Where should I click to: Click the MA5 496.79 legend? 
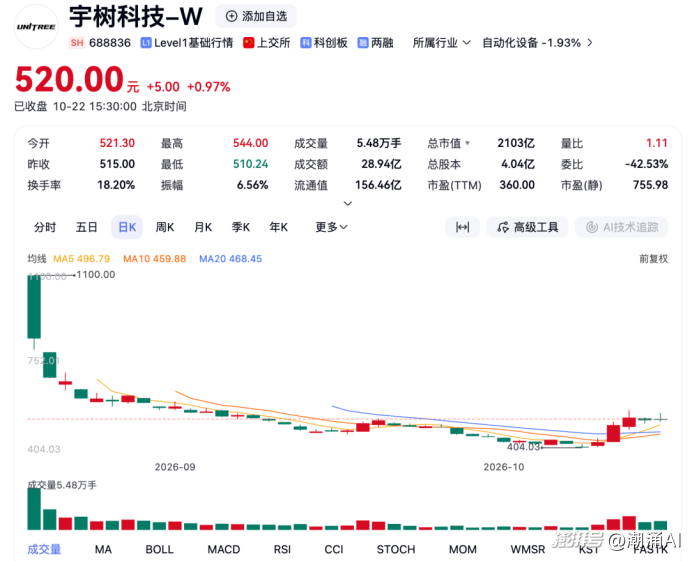(81, 259)
